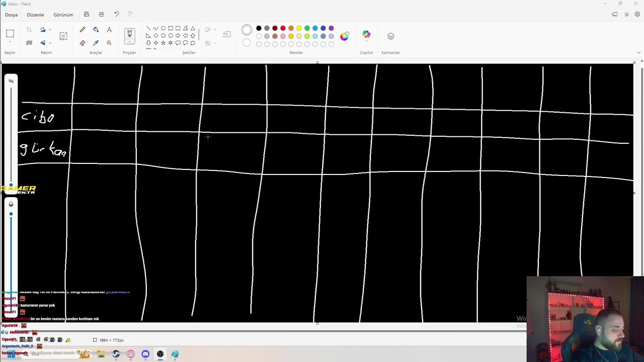The image size is (644, 362).
Task: Select the Fill bucket tool
Action: pos(96,30)
